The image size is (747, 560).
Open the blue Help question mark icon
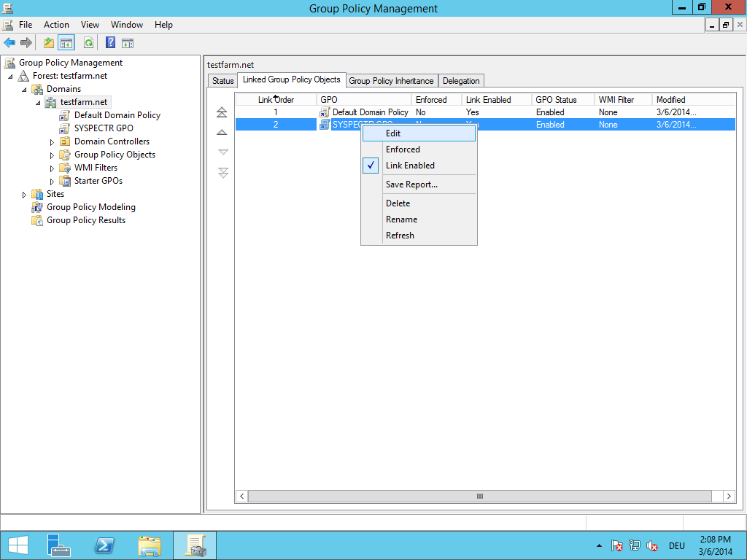[111, 43]
